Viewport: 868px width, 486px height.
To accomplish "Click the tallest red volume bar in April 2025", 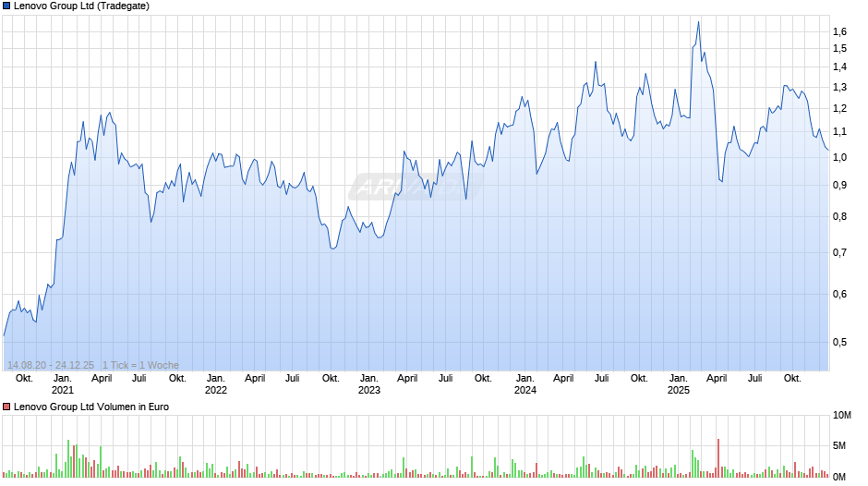I will [718, 458].
